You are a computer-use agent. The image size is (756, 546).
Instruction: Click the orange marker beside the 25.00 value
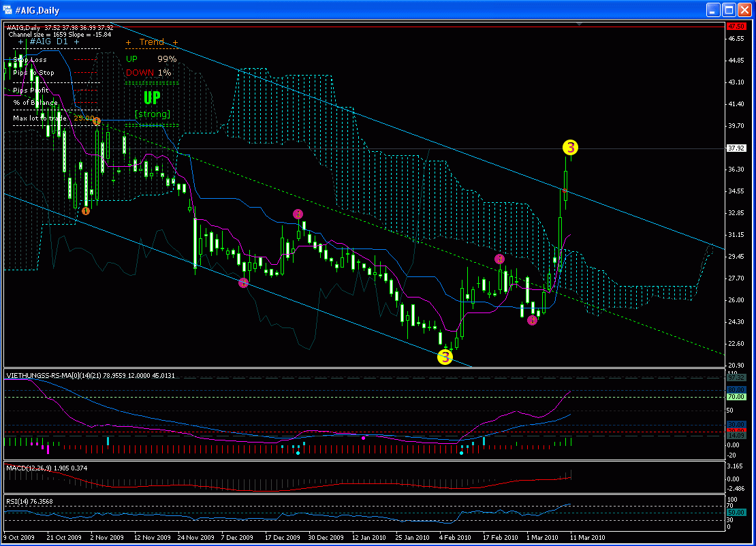[97, 121]
